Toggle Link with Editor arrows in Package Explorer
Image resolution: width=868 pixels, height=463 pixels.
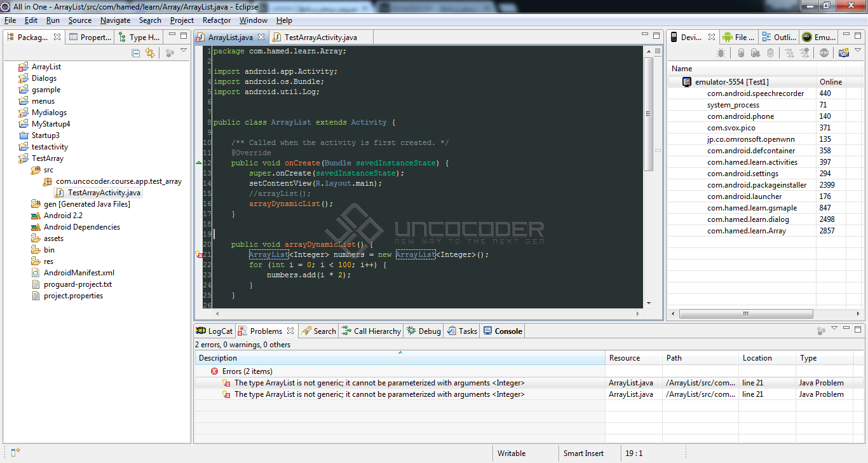[x=150, y=53]
